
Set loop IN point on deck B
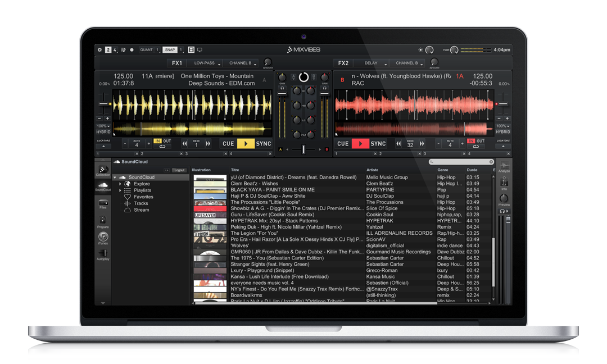(x=471, y=141)
